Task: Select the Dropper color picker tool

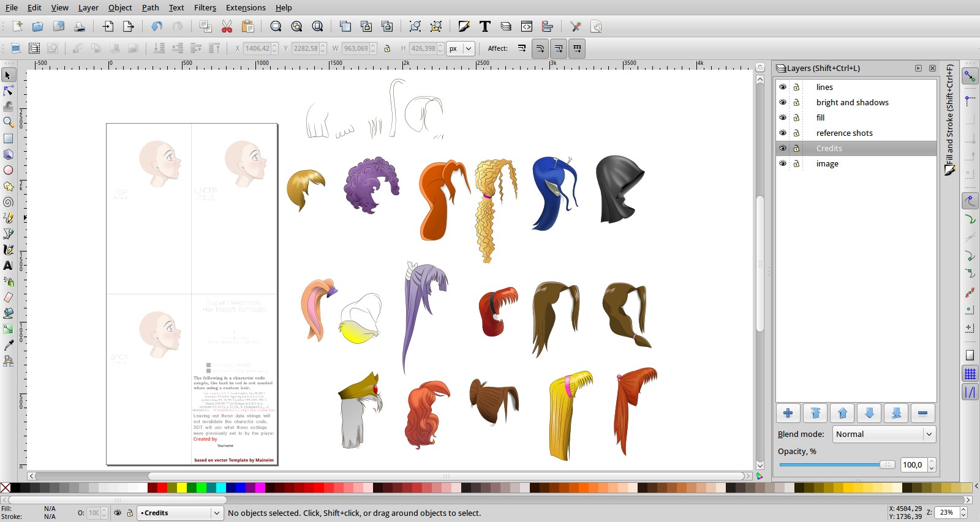Action: tap(8, 345)
